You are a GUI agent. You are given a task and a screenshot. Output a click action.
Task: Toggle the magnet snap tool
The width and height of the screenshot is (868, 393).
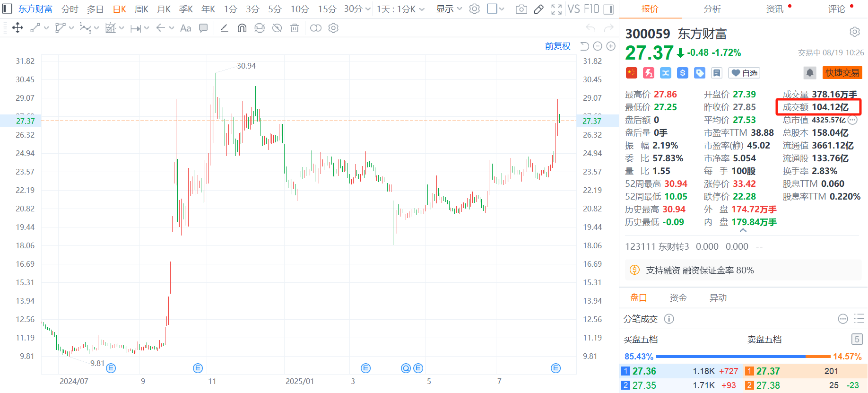point(242,28)
